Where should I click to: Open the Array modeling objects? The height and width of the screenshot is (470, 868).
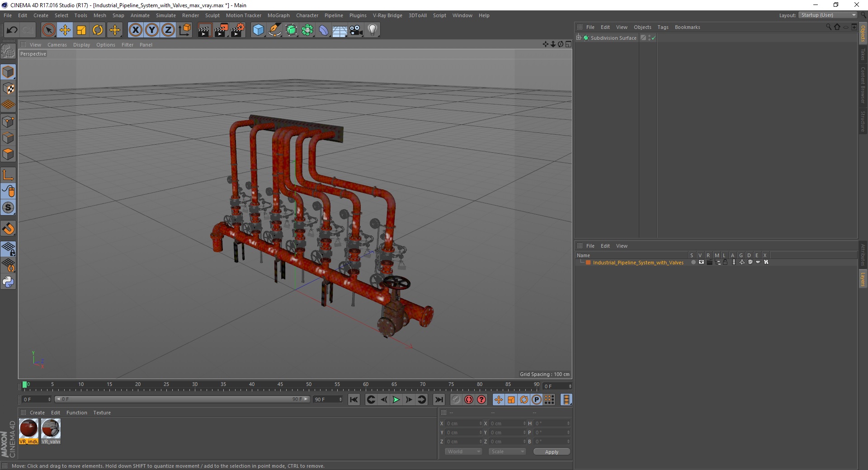pyautogui.click(x=307, y=30)
